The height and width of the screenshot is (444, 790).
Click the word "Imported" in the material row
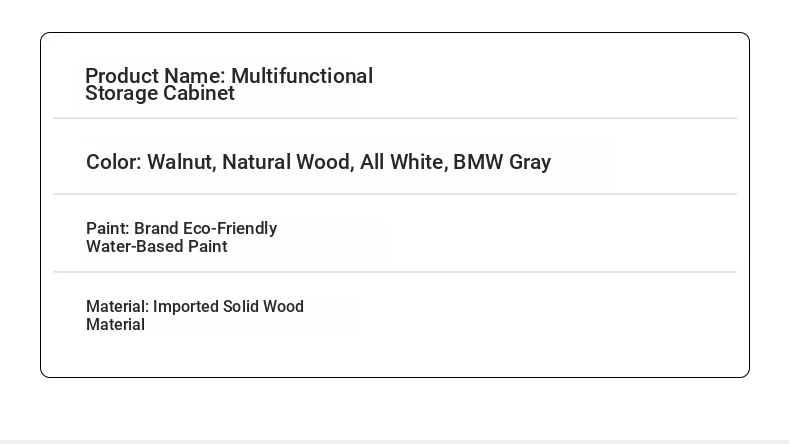(185, 306)
